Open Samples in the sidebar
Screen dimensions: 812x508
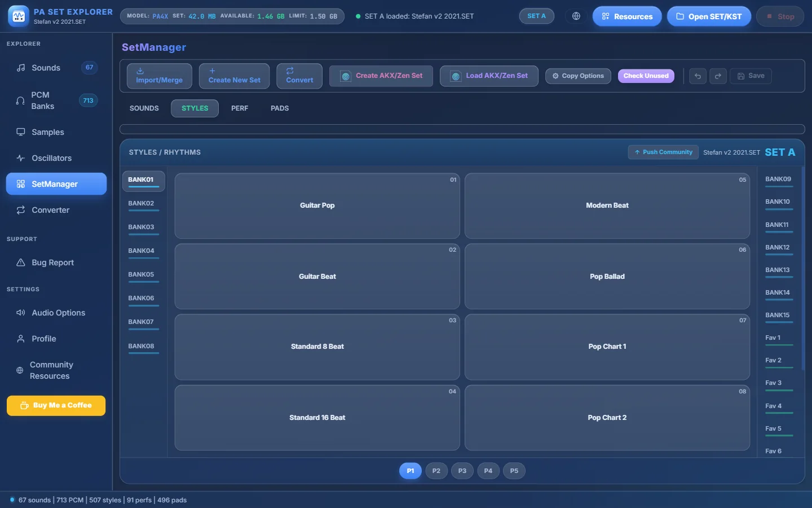pos(56,132)
